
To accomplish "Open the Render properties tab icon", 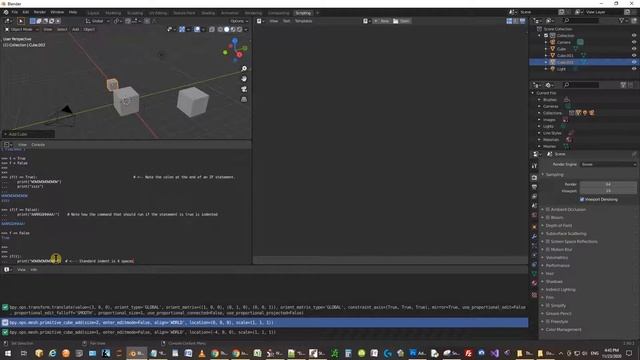I will (534, 178).
